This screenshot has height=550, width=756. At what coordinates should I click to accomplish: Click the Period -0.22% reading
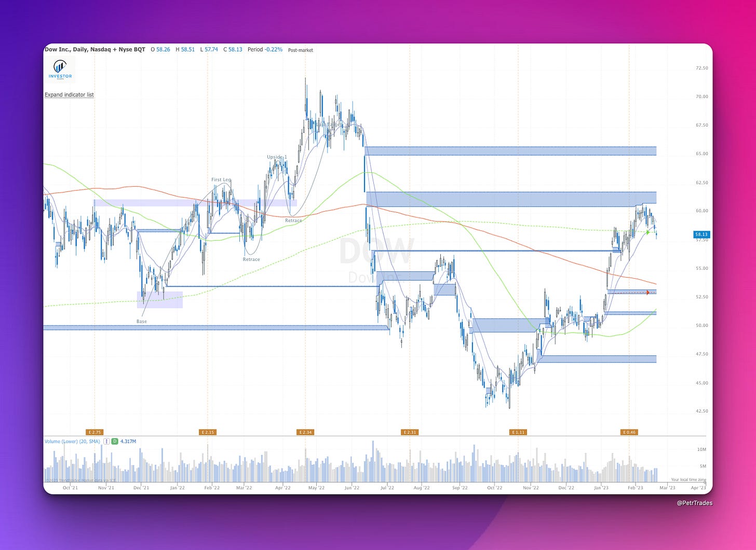click(x=265, y=50)
